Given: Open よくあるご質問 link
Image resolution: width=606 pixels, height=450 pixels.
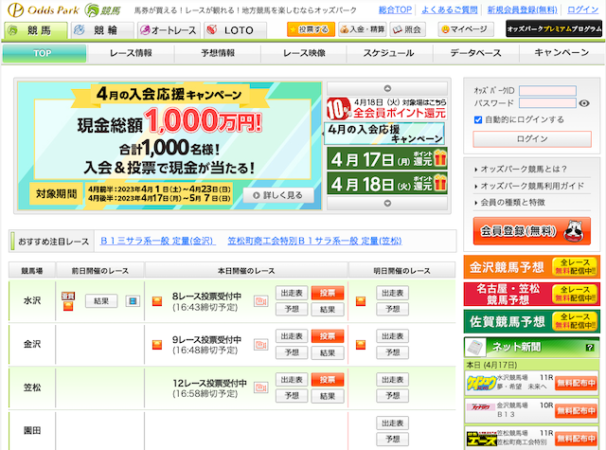Looking at the screenshot, I should [x=449, y=10].
